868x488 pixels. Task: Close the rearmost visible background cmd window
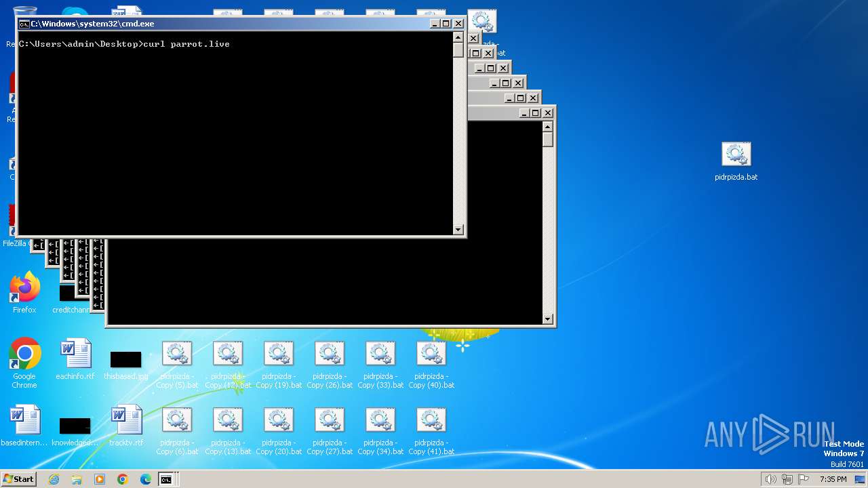[473, 39]
